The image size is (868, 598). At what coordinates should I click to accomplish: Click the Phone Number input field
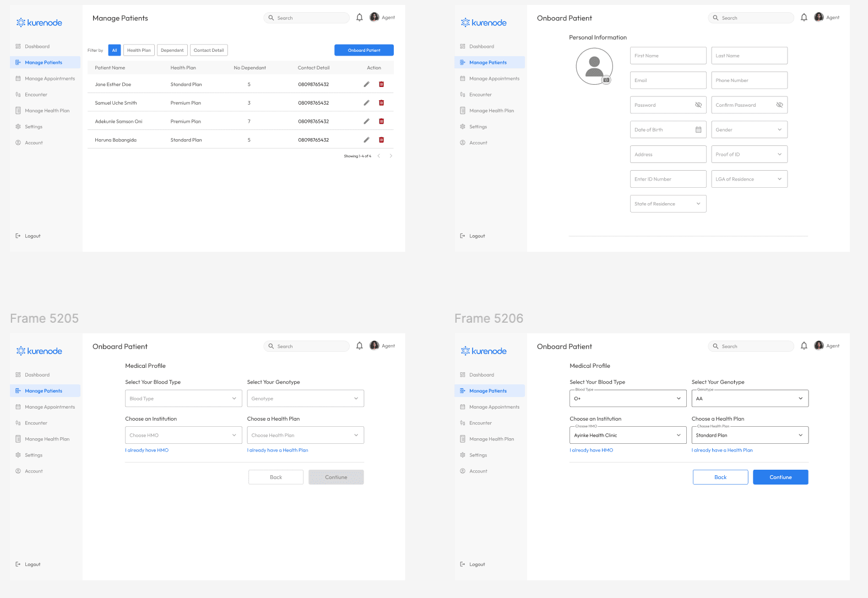click(x=749, y=80)
